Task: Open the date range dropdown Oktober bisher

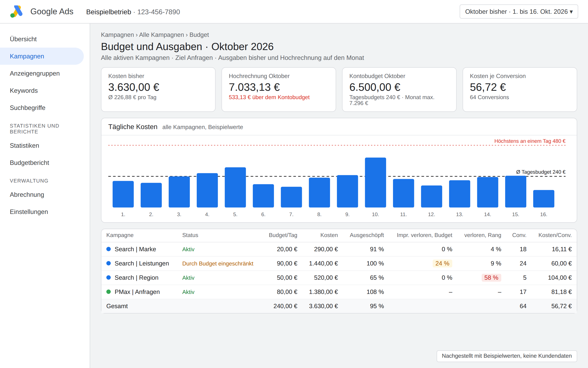Action: (519, 12)
